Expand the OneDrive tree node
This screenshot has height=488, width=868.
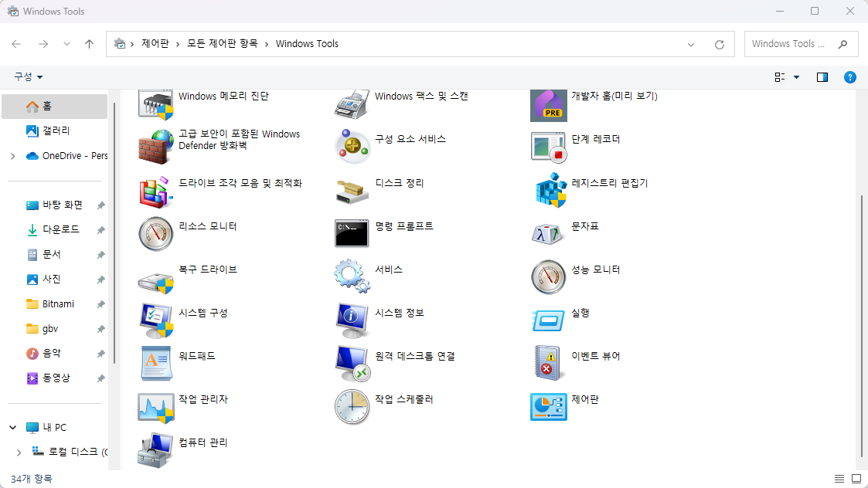click(12, 156)
